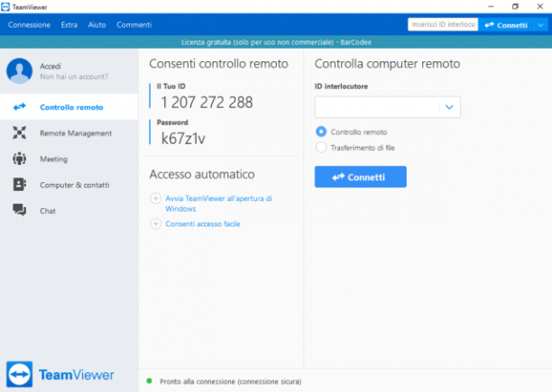This screenshot has width=552, height=392.
Task: Click the 'Consenti controllo remoto' heading
Action: pyautogui.click(x=218, y=64)
